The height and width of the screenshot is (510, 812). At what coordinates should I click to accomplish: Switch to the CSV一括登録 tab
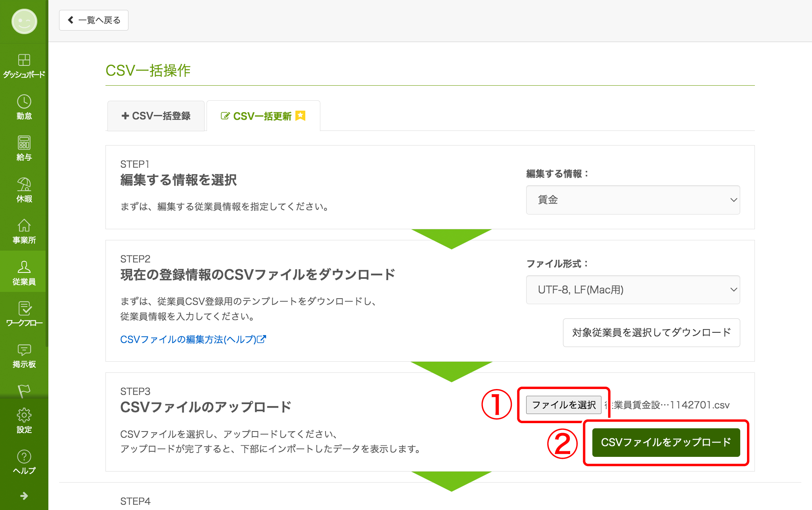click(x=156, y=116)
